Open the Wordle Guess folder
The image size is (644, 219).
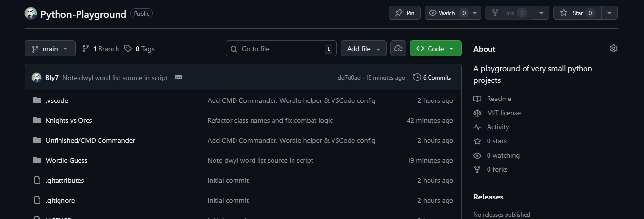pos(67,160)
